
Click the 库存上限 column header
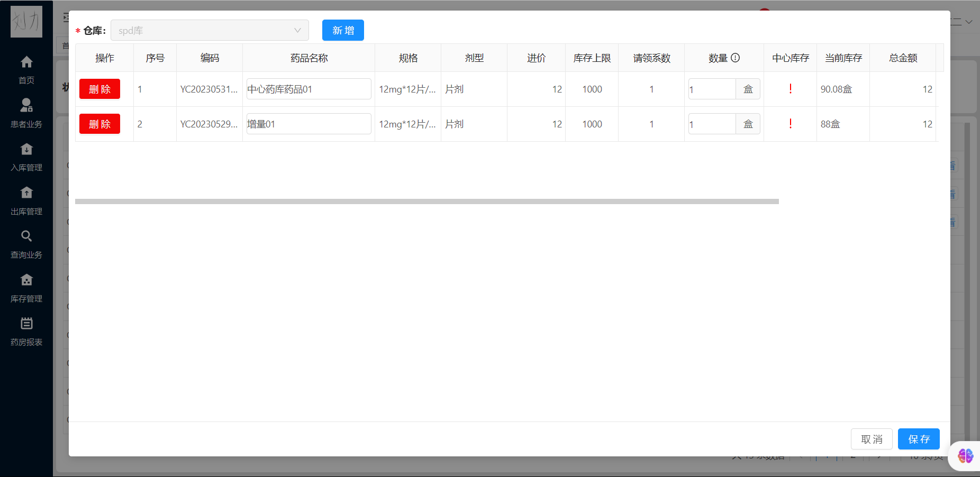click(592, 58)
